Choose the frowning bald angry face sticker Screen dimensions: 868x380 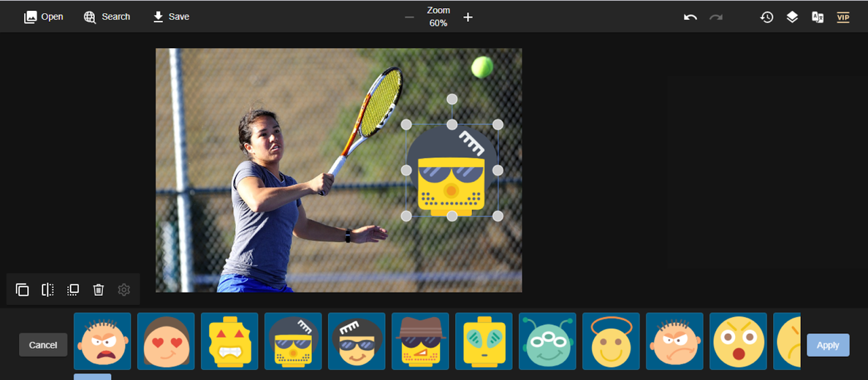[675, 341]
